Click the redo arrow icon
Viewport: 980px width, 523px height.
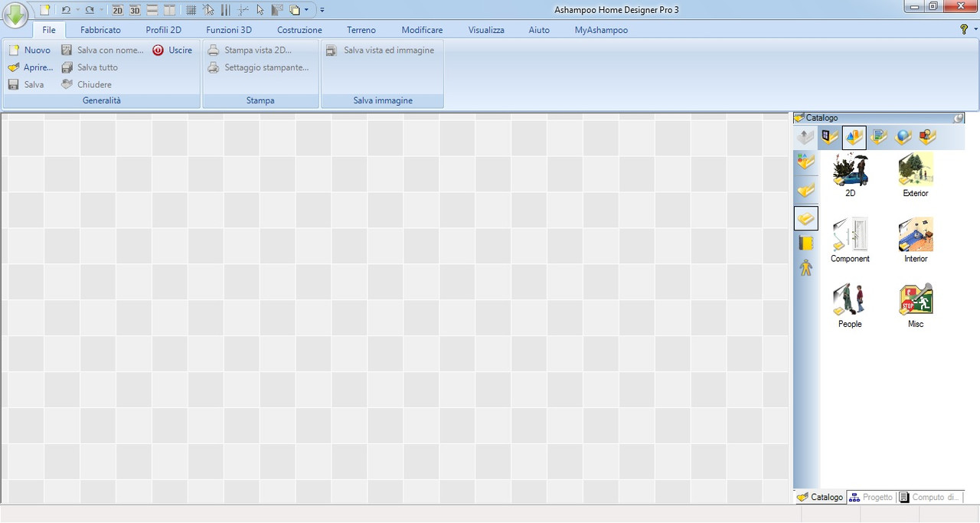90,10
